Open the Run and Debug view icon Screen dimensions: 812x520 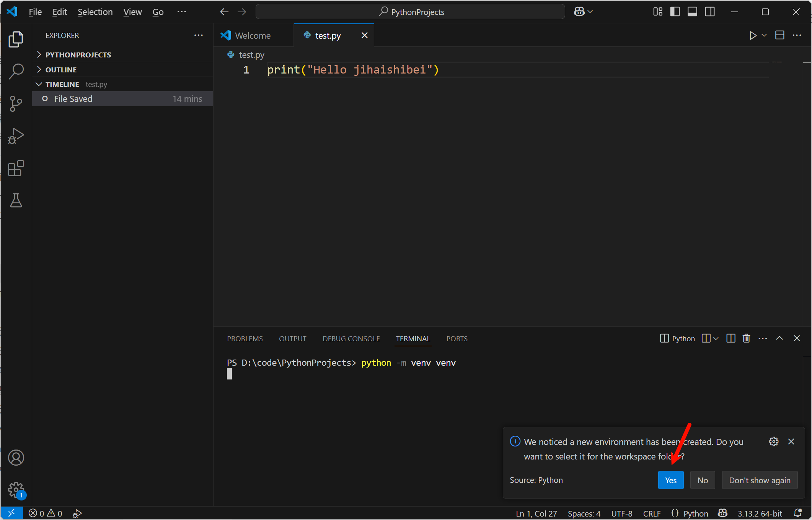[16, 136]
